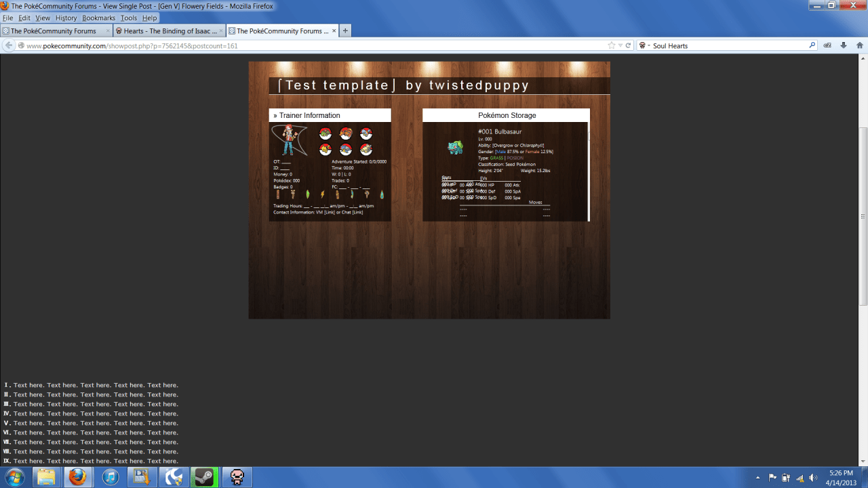Select the active PokéCommunity Forums tab
Screen dimensions: 868x488
[282, 30]
